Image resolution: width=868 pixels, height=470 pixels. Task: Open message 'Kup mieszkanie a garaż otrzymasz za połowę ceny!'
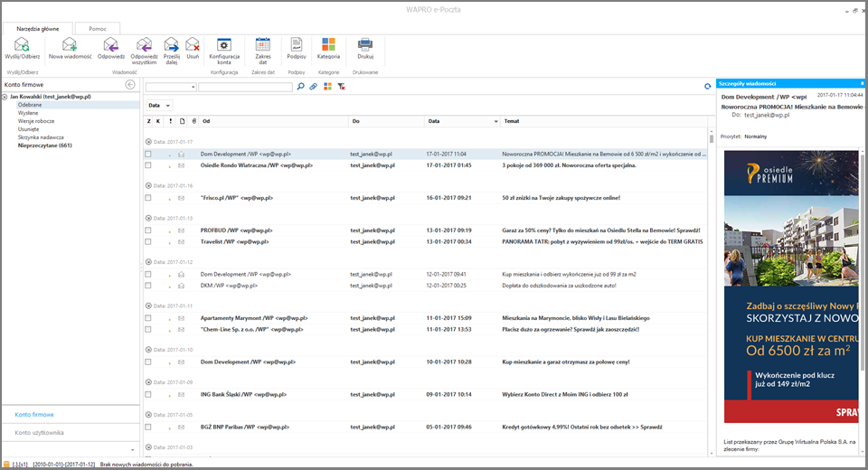click(x=566, y=362)
